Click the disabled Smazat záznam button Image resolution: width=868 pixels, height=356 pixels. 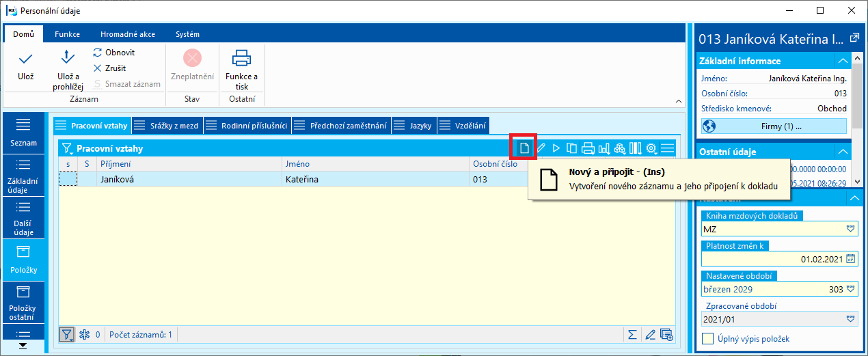[127, 84]
